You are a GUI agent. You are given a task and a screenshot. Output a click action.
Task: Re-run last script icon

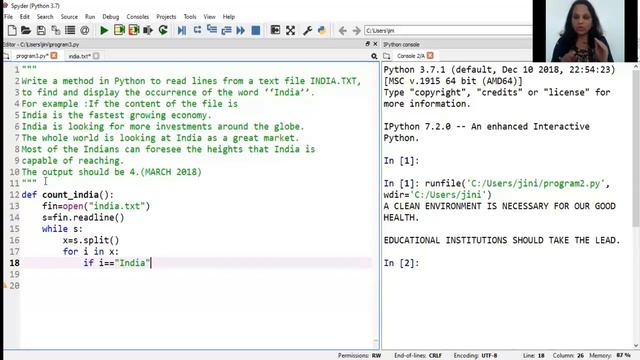click(163, 30)
